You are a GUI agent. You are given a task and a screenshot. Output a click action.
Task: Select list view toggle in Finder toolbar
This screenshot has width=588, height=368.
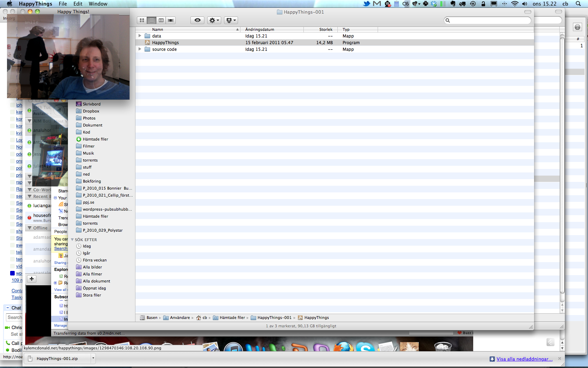(x=152, y=20)
